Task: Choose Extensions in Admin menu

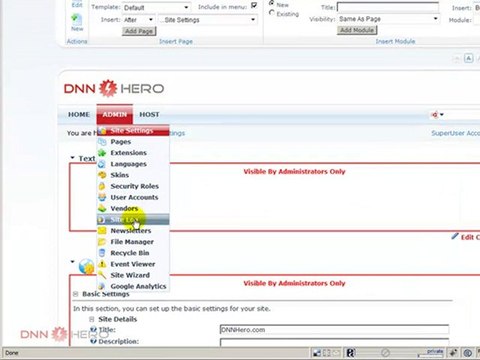Action: 133,153
